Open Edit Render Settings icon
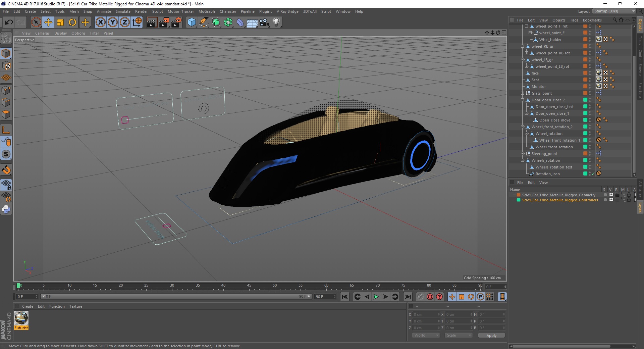The width and height of the screenshot is (644, 349). [176, 22]
